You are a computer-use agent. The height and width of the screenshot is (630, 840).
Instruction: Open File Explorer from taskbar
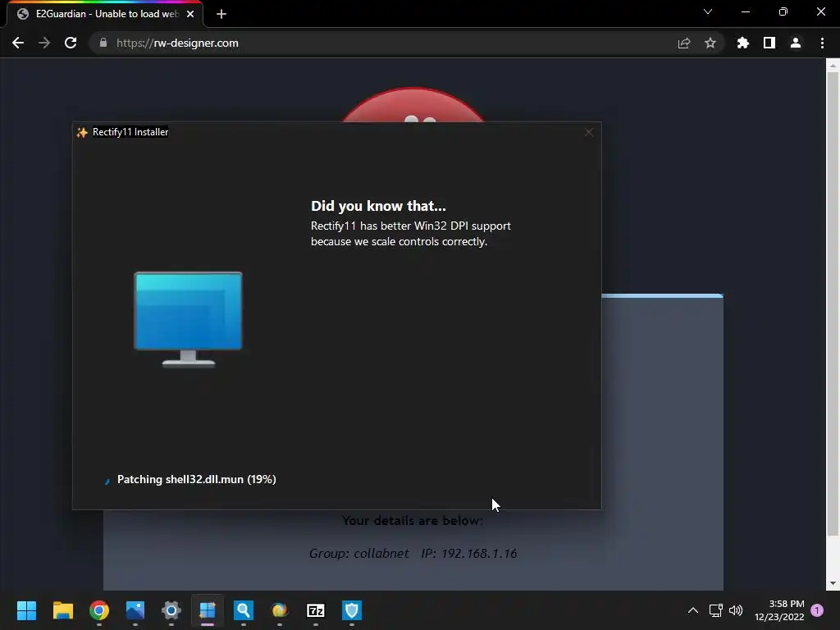tap(62, 610)
